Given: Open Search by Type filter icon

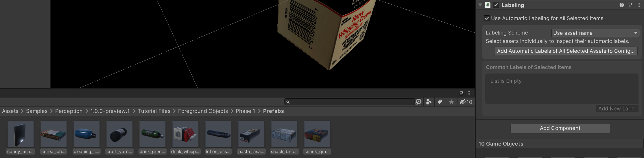Looking at the screenshot, I should coord(429,102).
